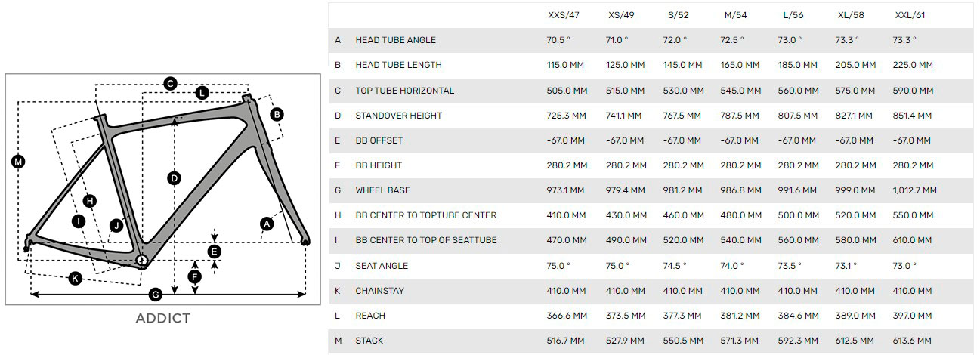
Task: Select the ADDICT caption below the diagram
Action: tap(162, 318)
